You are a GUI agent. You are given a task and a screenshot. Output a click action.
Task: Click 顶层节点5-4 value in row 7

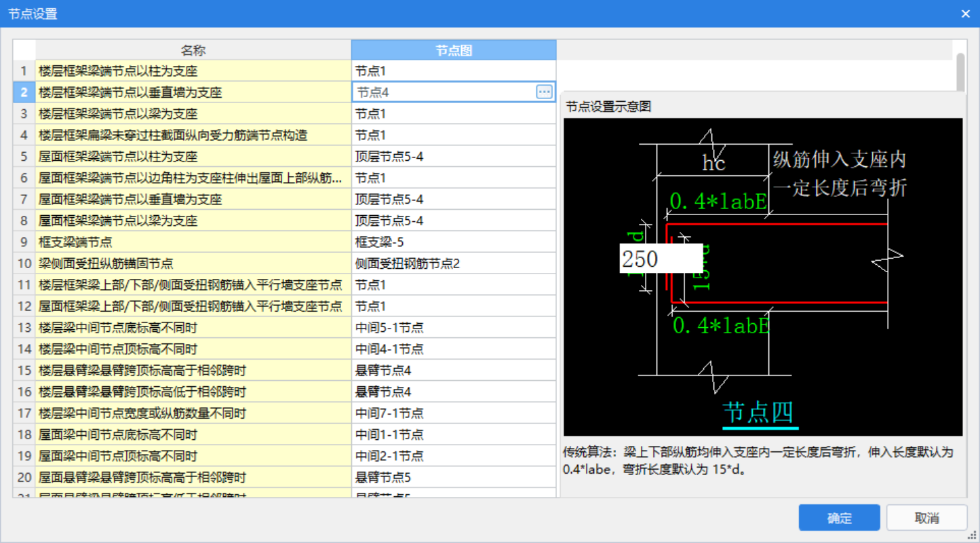pyautogui.click(x=454, y=200)
